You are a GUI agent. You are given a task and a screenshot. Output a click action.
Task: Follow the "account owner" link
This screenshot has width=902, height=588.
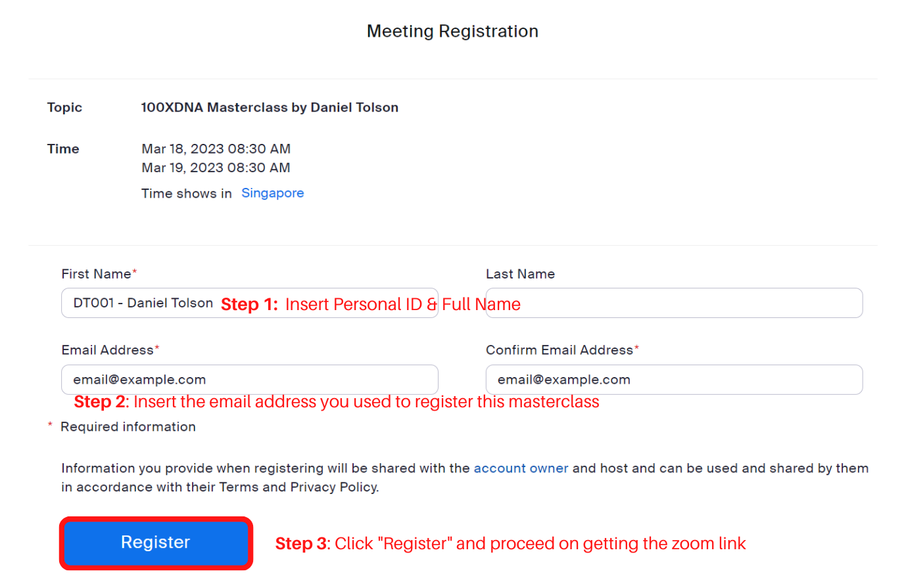click(x=521, y=468)
